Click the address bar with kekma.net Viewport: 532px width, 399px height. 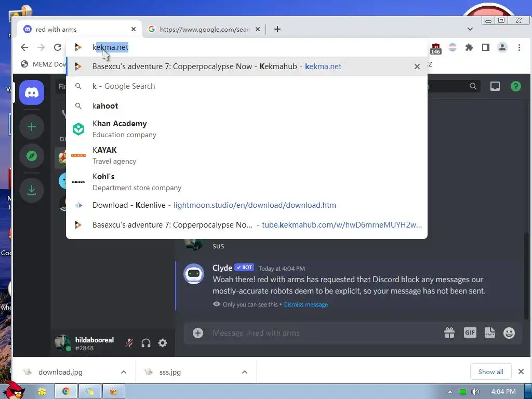coord(247,47)
